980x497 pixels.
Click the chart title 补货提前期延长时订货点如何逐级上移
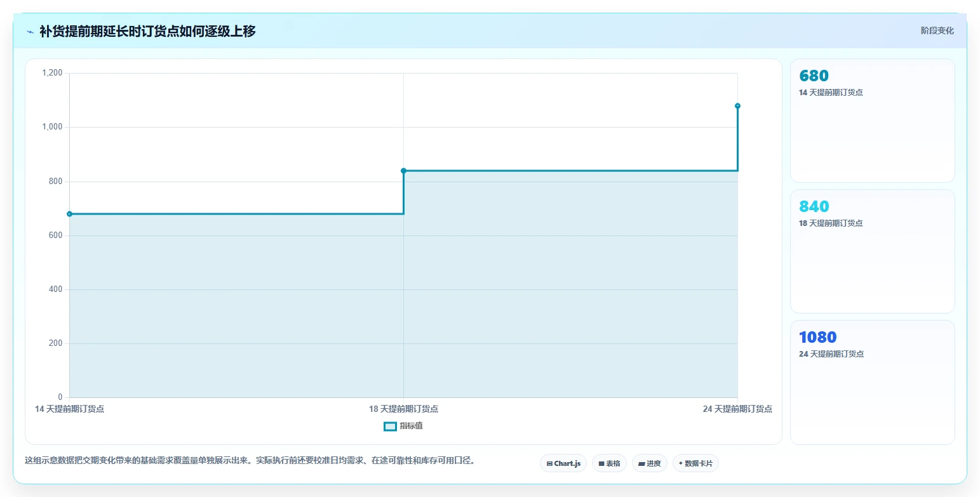click(147, 31)
